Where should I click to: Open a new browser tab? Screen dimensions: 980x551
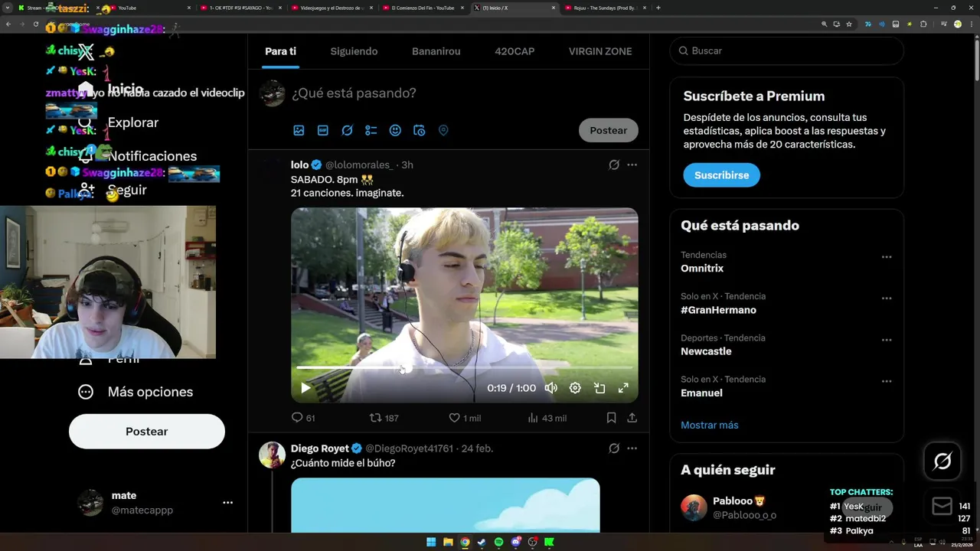658,8
